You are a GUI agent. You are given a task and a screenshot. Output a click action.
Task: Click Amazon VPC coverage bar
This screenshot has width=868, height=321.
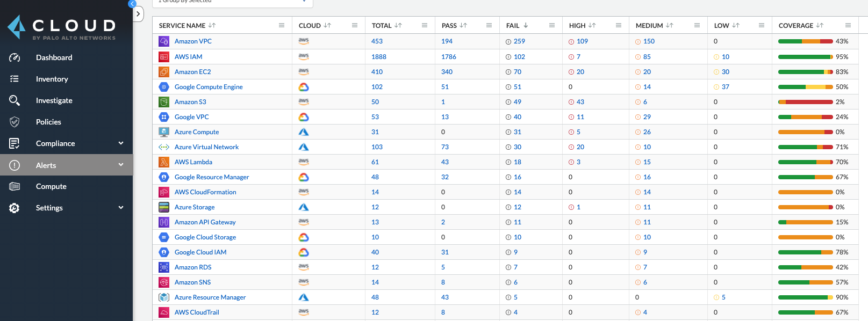tap(805, 41)
